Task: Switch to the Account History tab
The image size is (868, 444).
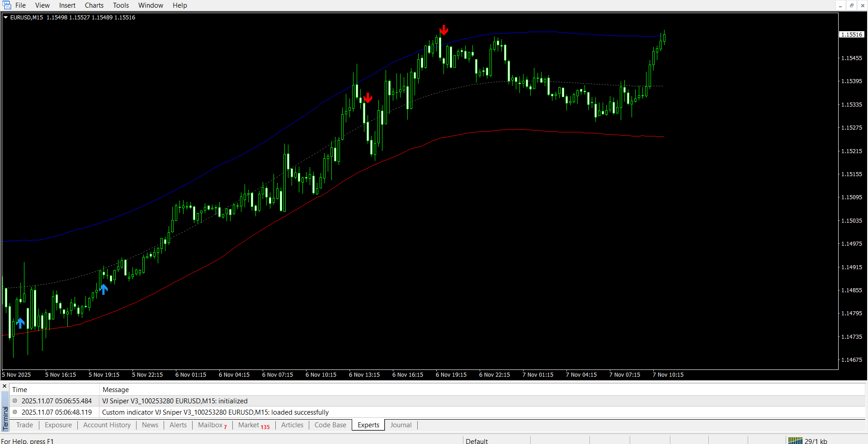Action: coord(107,425)
